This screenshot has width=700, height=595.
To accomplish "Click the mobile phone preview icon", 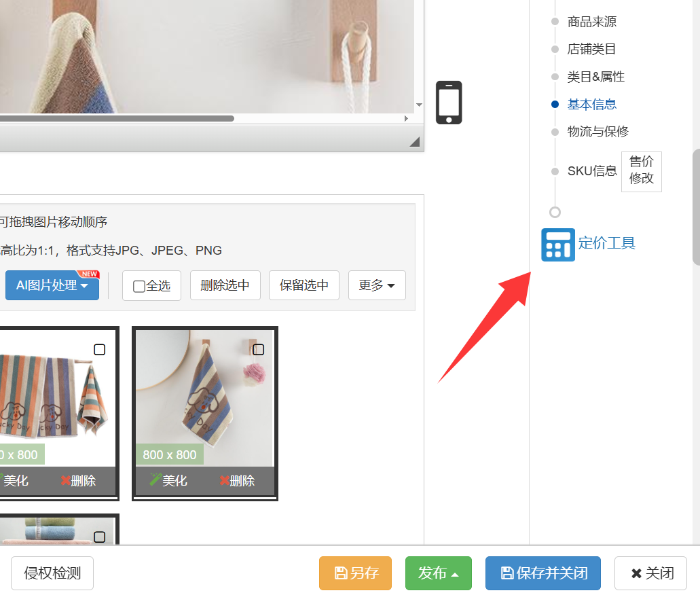I will tap(448, 103).
